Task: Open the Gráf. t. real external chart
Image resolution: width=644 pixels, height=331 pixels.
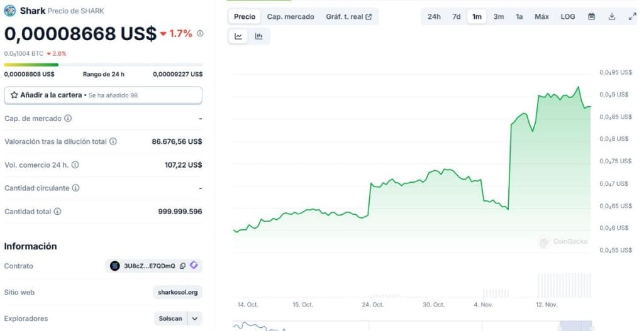Action: [x=348, y=17]
